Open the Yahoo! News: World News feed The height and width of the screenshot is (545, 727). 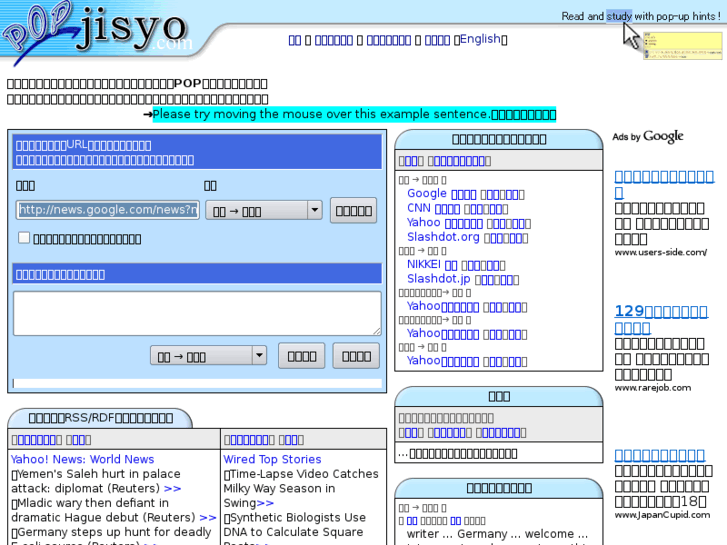tap(82, 459)
